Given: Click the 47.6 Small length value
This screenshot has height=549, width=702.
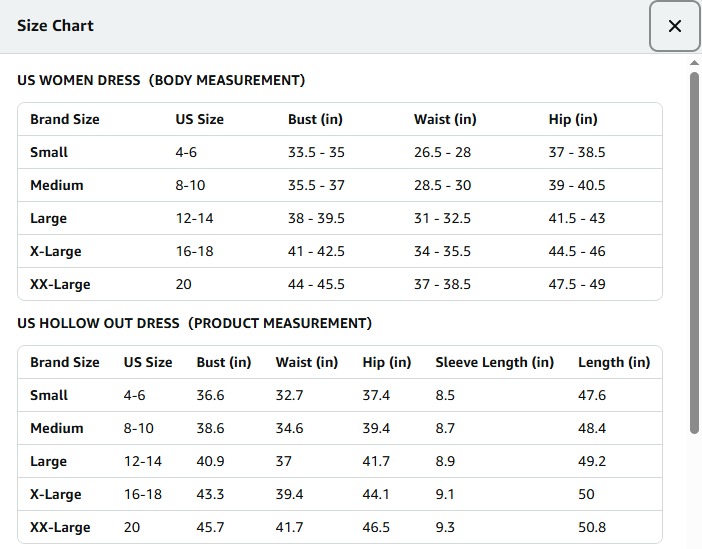Looking at the screenshot, I should tap(592, 395).
